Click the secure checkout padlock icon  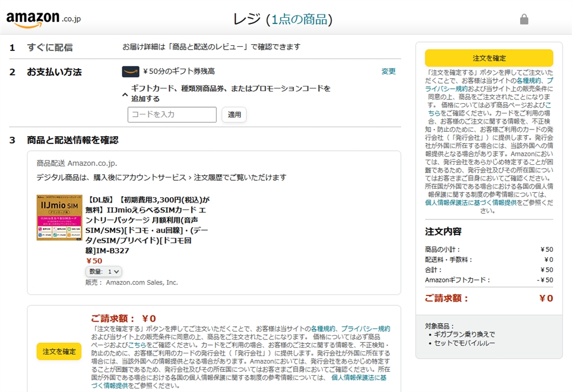pos(524,19)
